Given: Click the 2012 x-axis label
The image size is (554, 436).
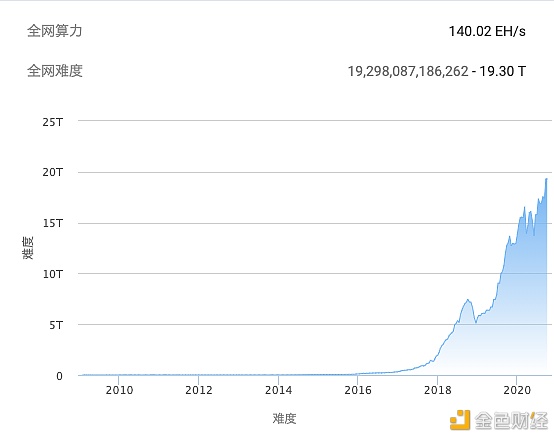Looking at the screenshot, I should [199, 390].
